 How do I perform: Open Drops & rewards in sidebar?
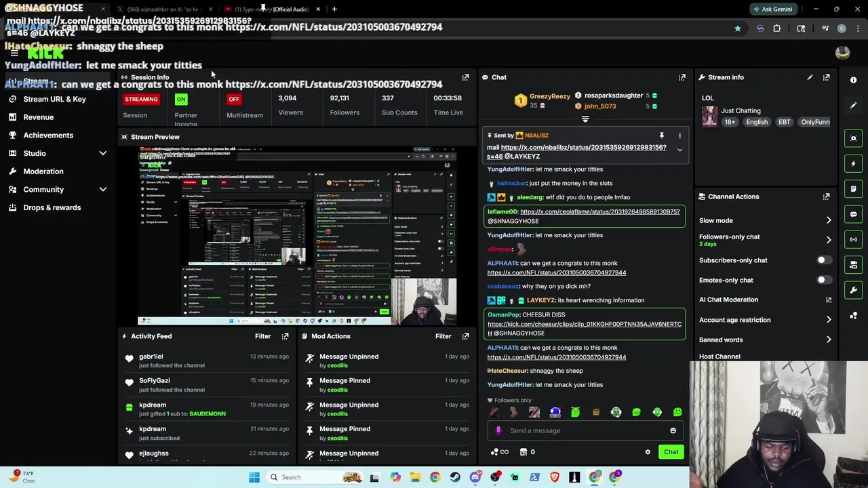pyautogui.click(x=52, y=207)
